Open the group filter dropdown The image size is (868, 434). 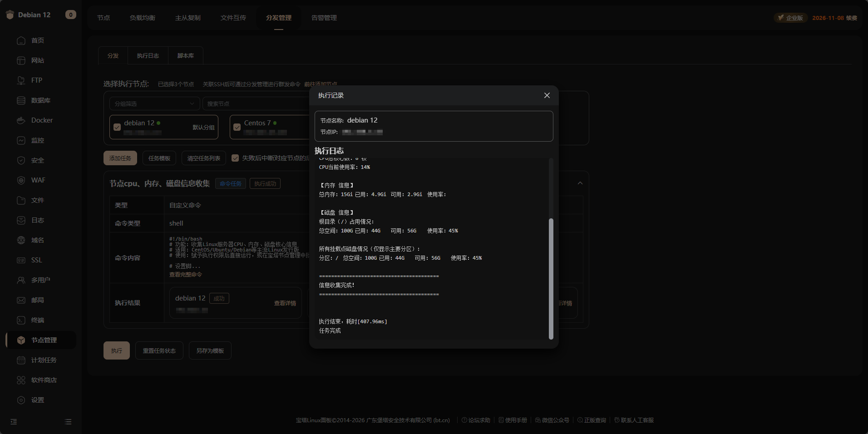click(154, 104)
